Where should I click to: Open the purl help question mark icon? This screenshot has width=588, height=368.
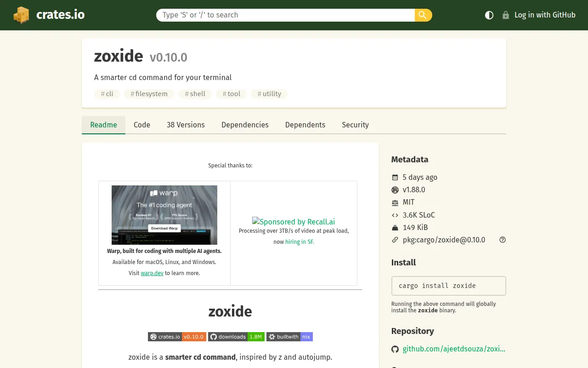(503, 240)
